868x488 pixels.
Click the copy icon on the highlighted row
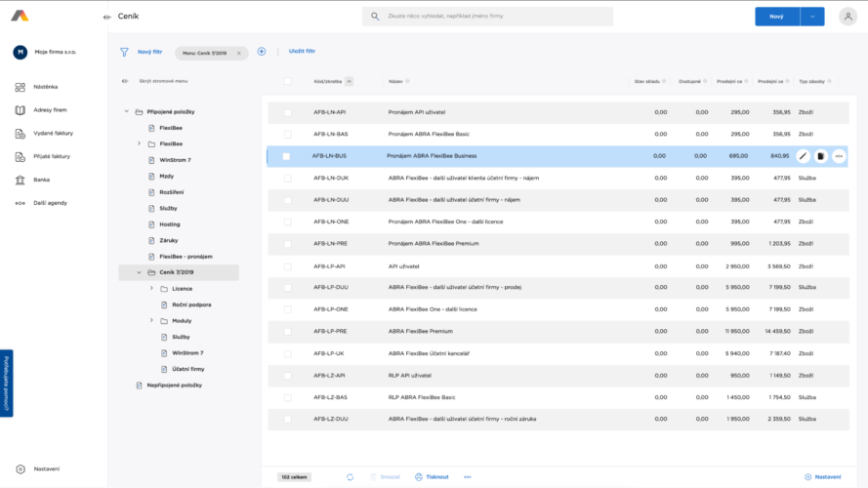pos(821,156)
